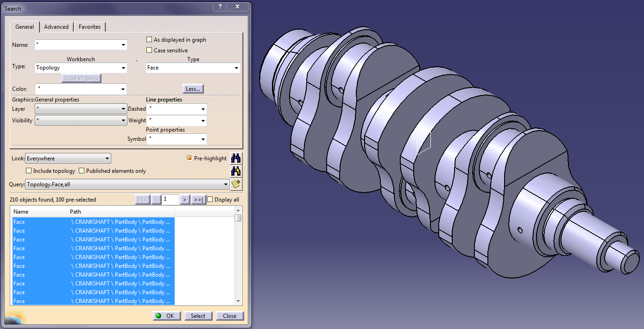Expand the Layer dropdown
The height and width of the screenshot is (329, 644).
click(123, 109)
